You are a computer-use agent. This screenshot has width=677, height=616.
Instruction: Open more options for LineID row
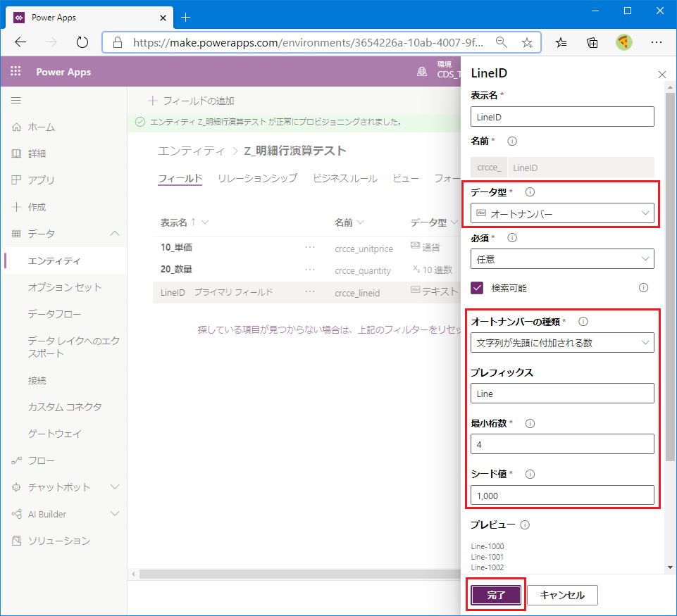[x=310, y=291]
